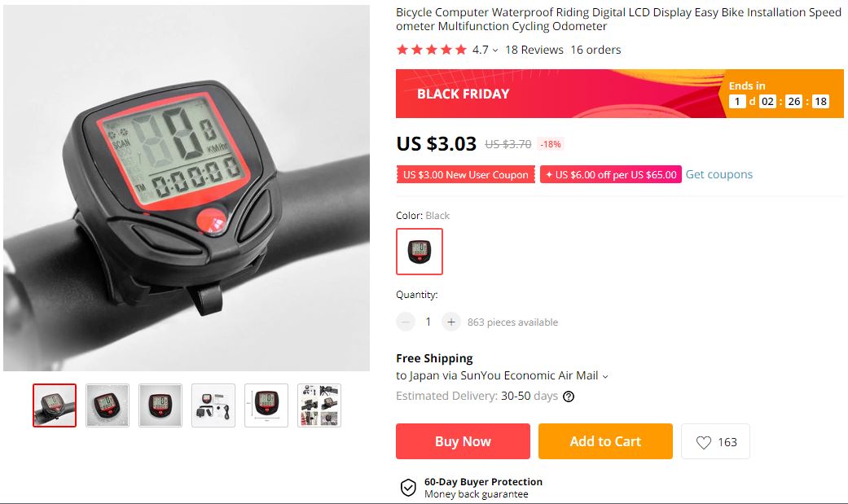The height and width of the screenshot is (504, 848).
Task: Click the buyer protection shield icon
Action: point(408,487)
